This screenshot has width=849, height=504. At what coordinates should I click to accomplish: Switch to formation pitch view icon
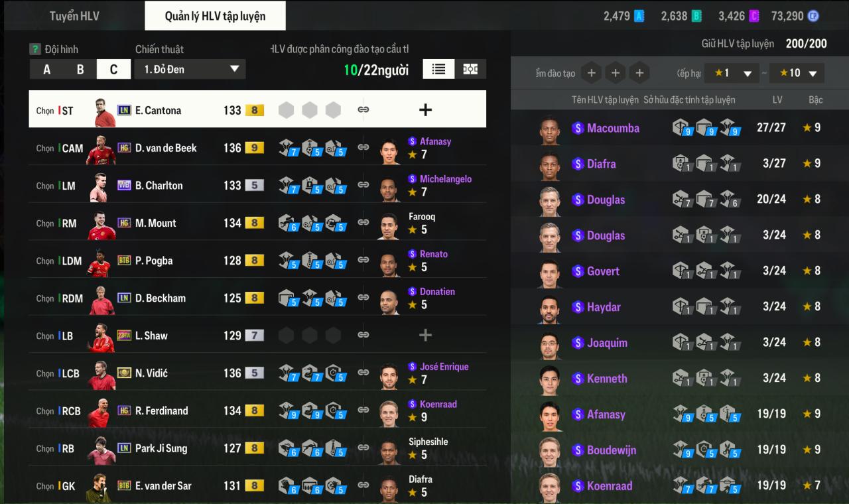470,69
